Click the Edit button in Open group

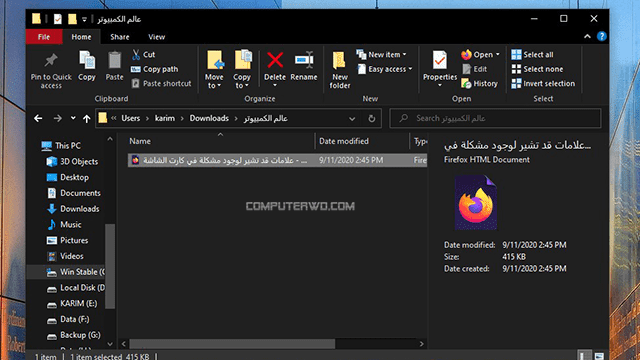tap(475, 69)
